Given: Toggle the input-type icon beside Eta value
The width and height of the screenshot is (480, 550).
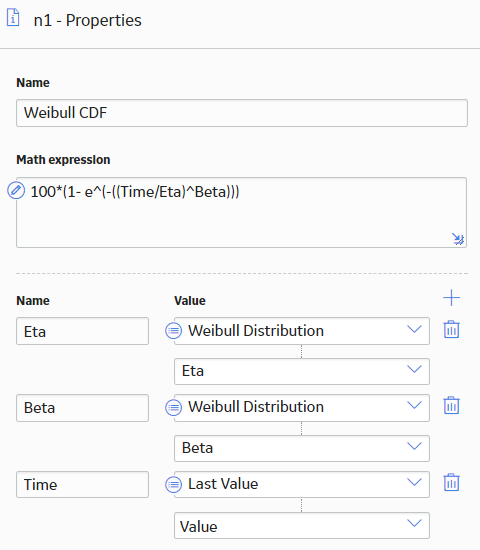Looking at the screenshot, I should (173, 331).
